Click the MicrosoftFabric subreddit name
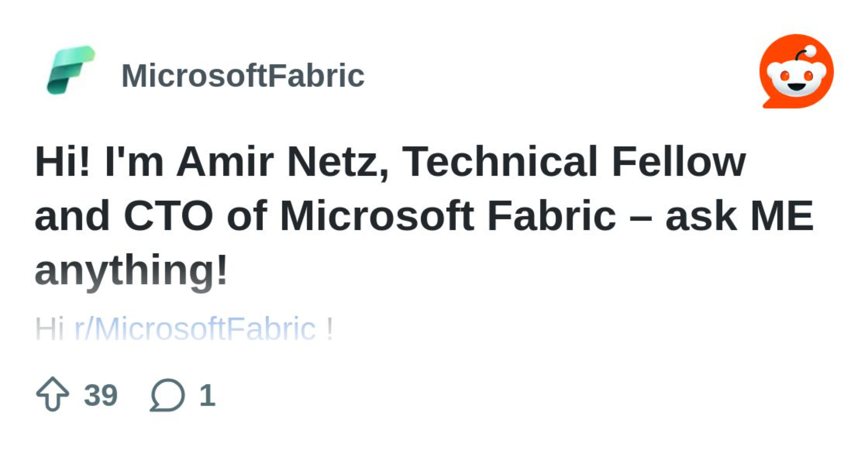The width and height of the screenshot is (868, 452). coord(243,75)
